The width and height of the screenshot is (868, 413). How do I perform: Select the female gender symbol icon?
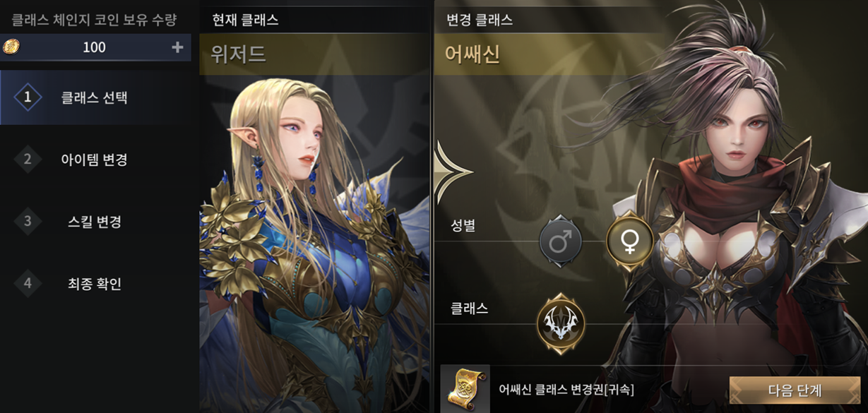tap(628, 241)
